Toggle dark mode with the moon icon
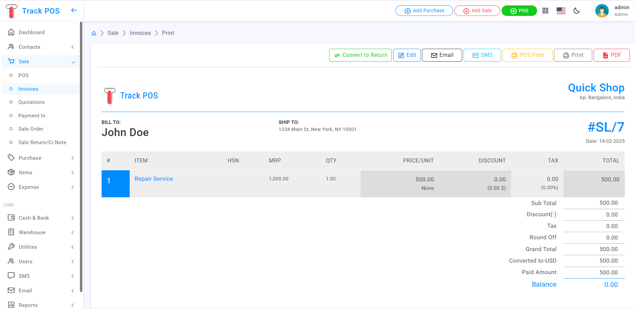This screenshot has height=311, width=644. [576, 11]
